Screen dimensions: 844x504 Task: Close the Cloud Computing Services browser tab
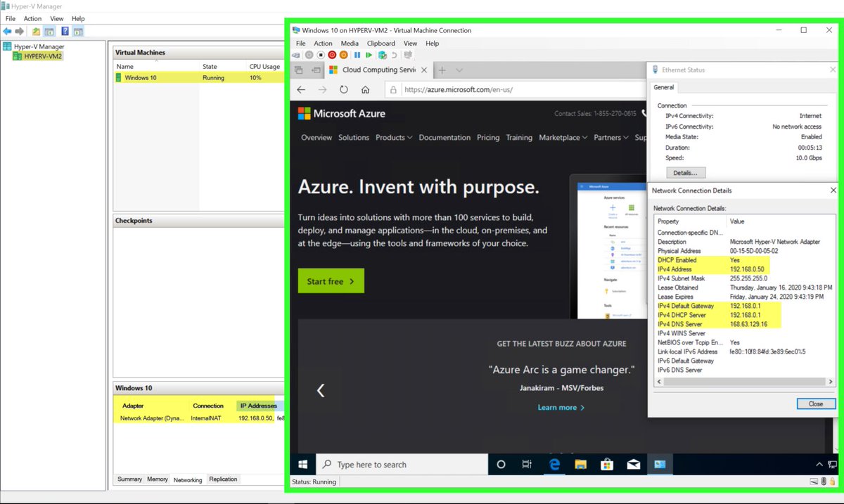click(x=426, y=70)
